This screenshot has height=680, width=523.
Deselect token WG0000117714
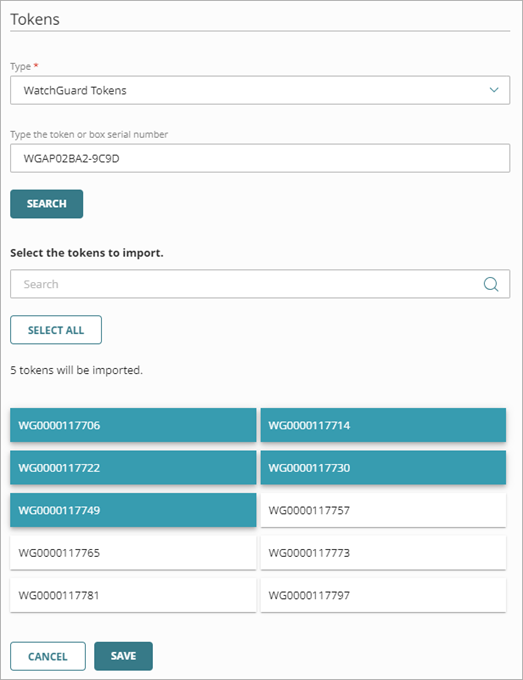(x=383, y=425)
